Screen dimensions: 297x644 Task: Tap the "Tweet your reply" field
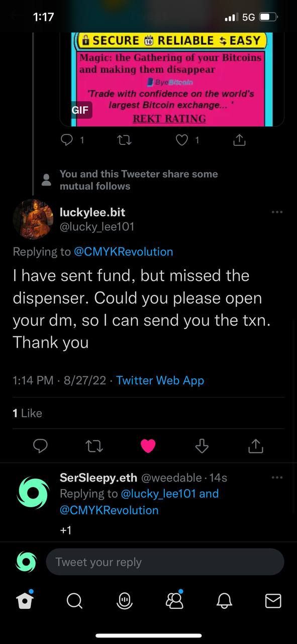[x=165, y=562]
